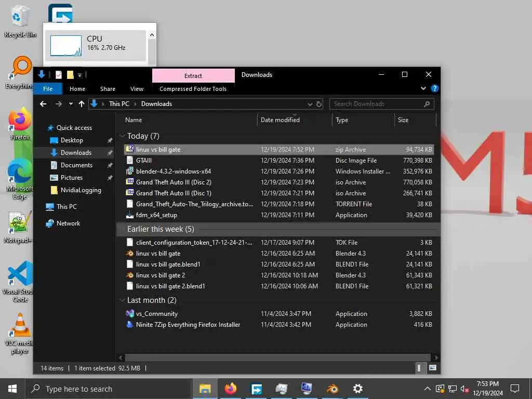Click the search magnifier in Search Downloads
Screen dimensions: 532x399
(x=427, y=104)
